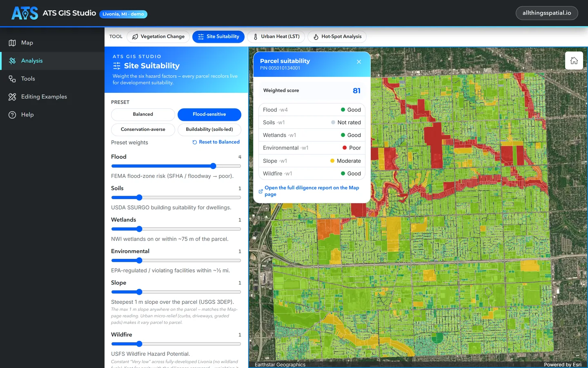588x368 pixels.
Task: Click the Wildfire weight slider handle
Action: click(139, 344)
